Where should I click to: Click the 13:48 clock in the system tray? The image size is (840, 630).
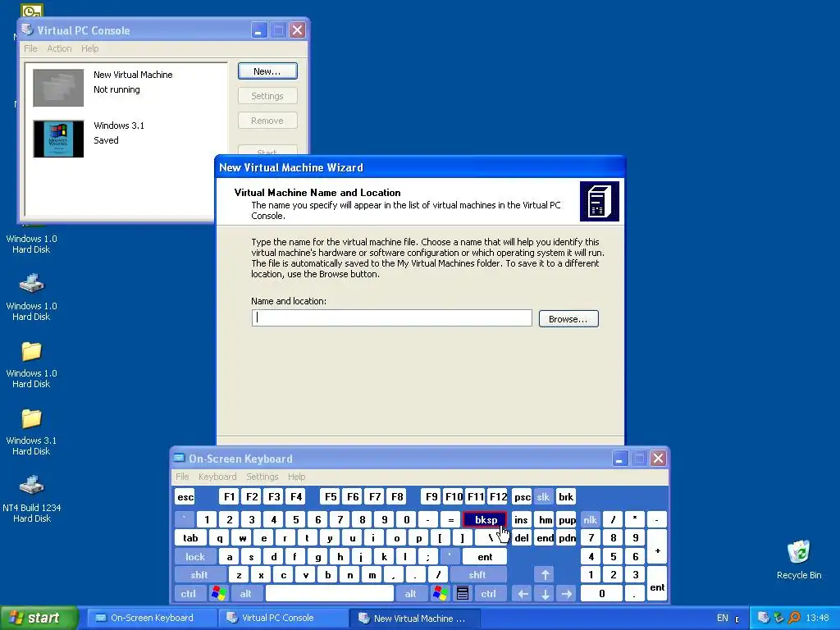pos(818,618)
